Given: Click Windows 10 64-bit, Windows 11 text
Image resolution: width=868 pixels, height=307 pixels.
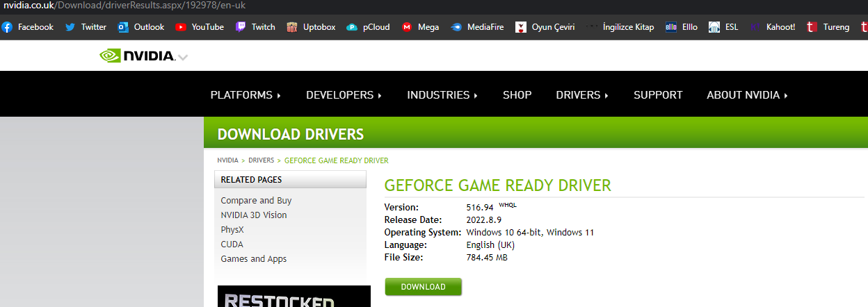Looking at the screenshot, I should [530, 232].
